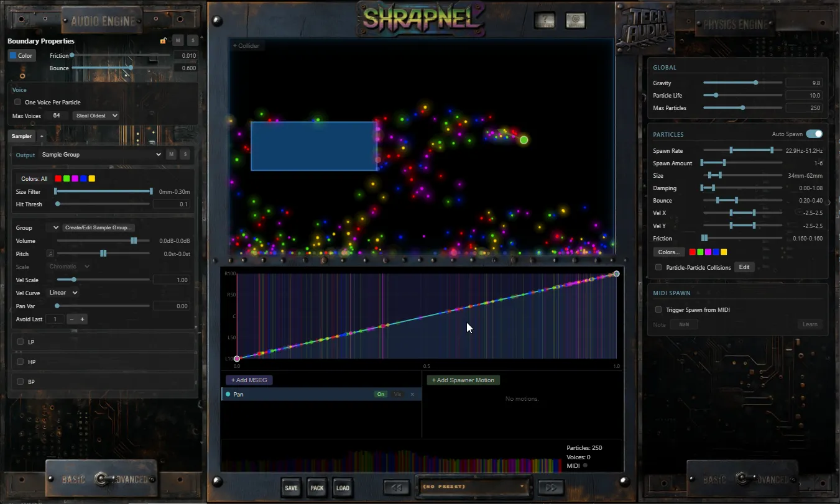
Task: Add a new module tab with plus
Action: click(x=42, y=136)
